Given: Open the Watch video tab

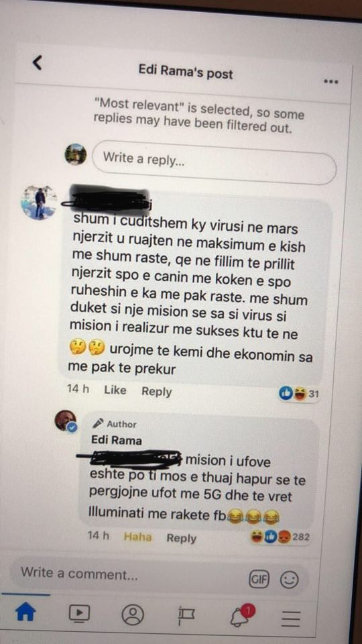Looking at the screenshot, I should [x=79, y=614].
